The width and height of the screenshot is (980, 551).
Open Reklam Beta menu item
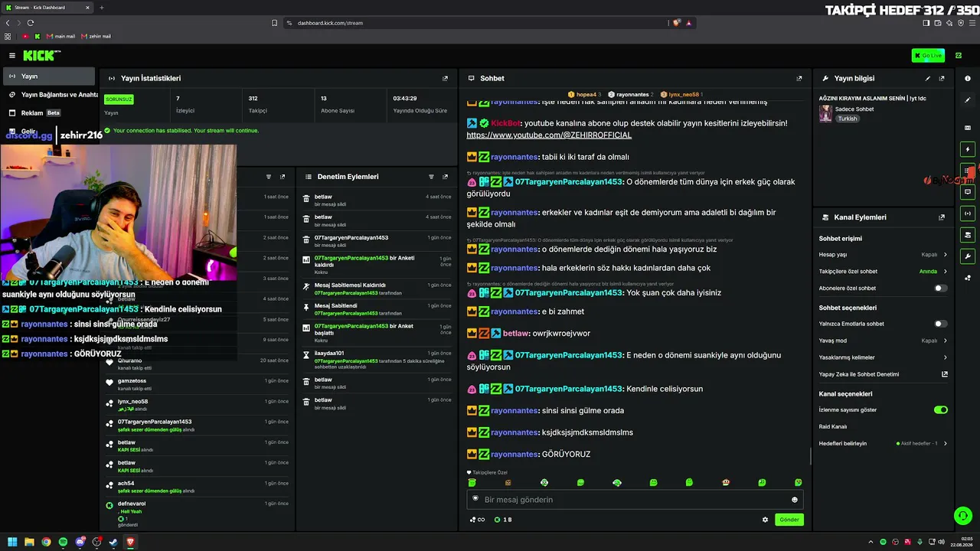coord(49,113)
